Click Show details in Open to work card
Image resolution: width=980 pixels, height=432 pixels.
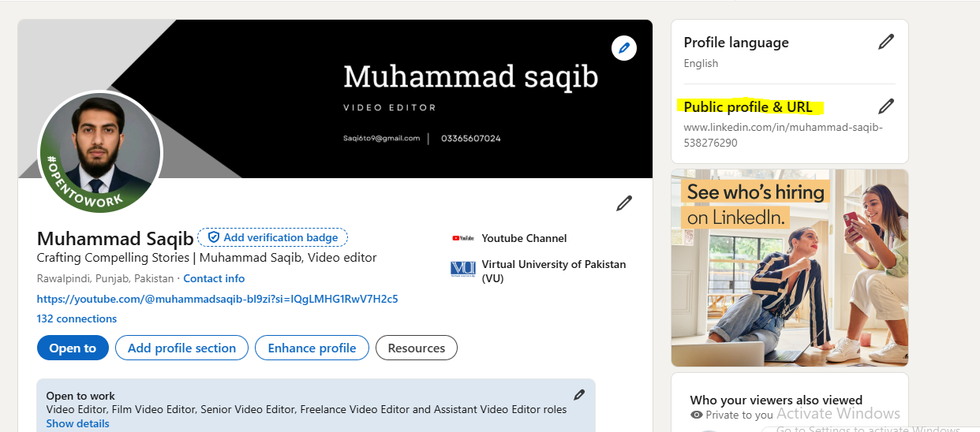[x=77, y=423]
